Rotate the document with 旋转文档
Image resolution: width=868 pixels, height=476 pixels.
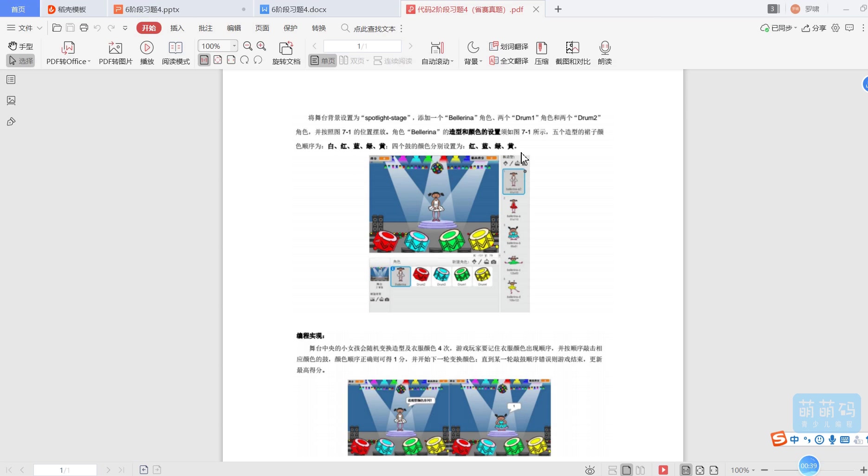[286, 52]
